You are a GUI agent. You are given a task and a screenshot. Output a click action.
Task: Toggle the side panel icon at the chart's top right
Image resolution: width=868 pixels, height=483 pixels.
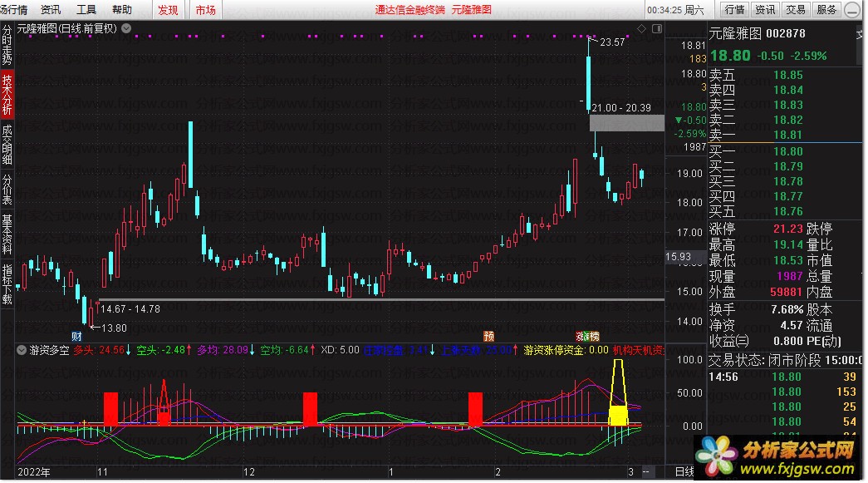tap(657, 29)
